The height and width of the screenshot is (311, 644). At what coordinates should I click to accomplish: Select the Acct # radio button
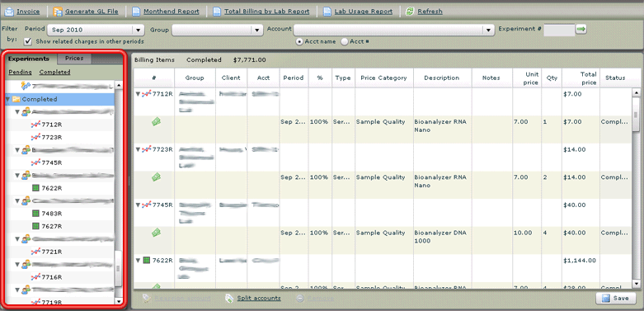(x=344, y=41)
